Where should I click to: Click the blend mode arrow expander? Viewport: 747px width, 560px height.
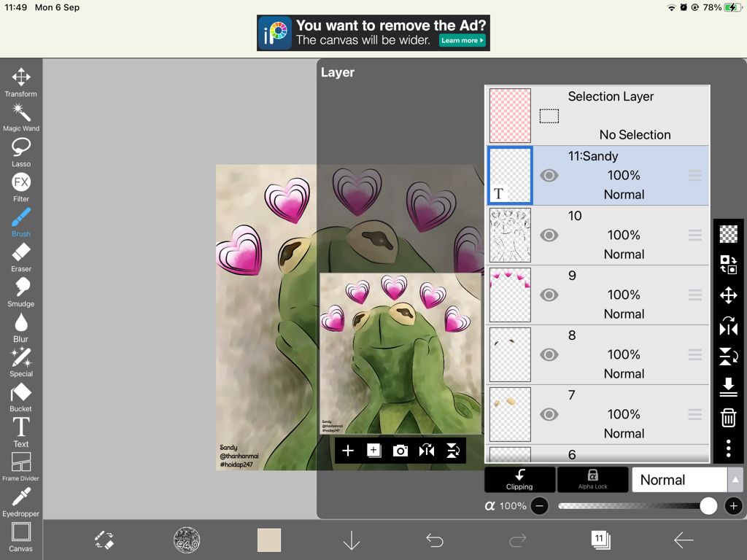pos(735,480)
